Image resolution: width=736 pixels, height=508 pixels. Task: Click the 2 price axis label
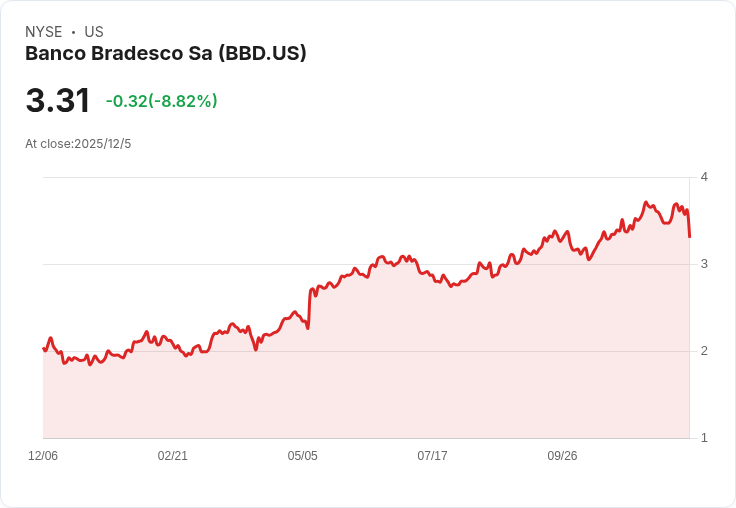tap(704, 351)
